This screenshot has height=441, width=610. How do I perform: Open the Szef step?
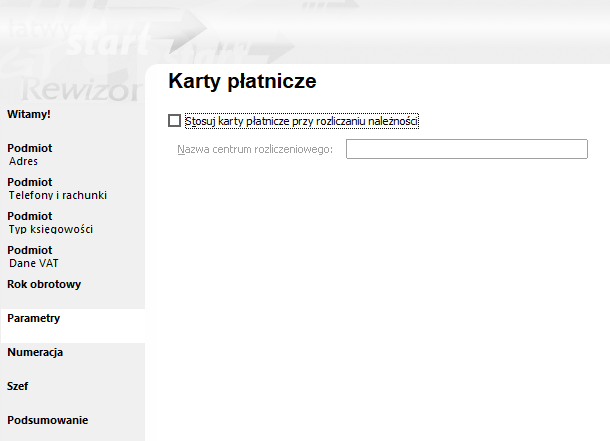coord(18,386)
